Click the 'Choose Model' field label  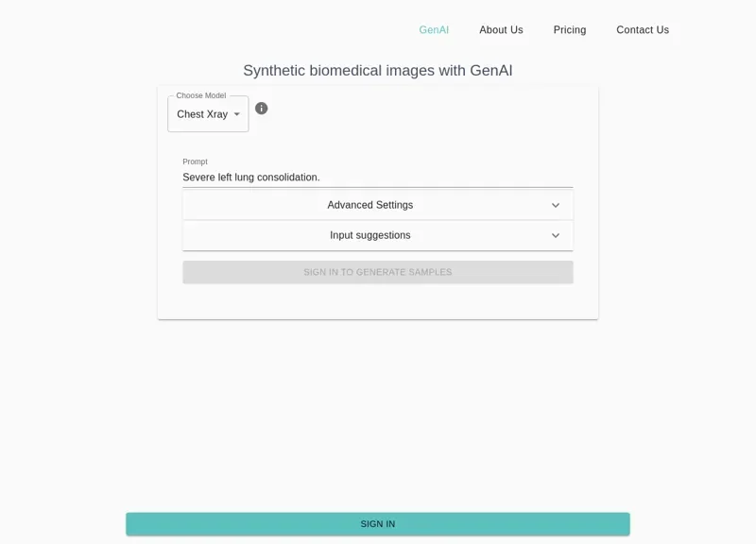(x=201, y=95)
